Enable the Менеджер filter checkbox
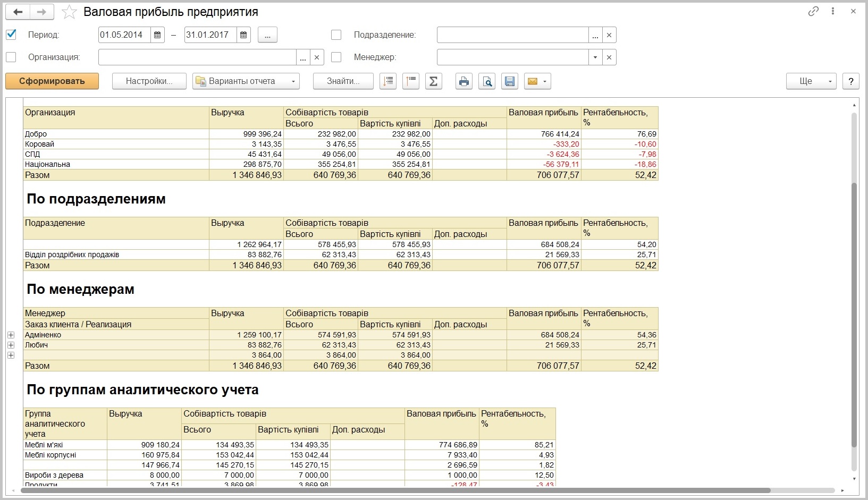868x500 pixels. pyautogui.click(x=336, y=57)
